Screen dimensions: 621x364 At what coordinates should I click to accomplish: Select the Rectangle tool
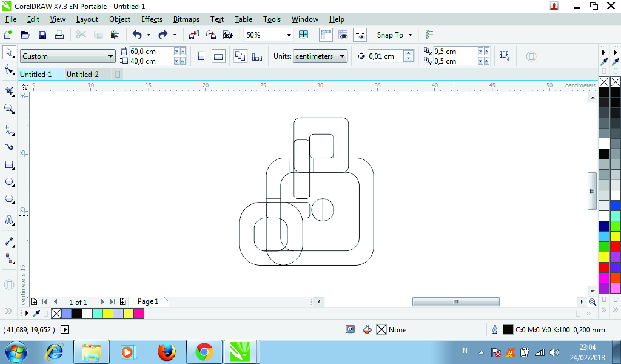pyautogui.click(x=9, y=165)
